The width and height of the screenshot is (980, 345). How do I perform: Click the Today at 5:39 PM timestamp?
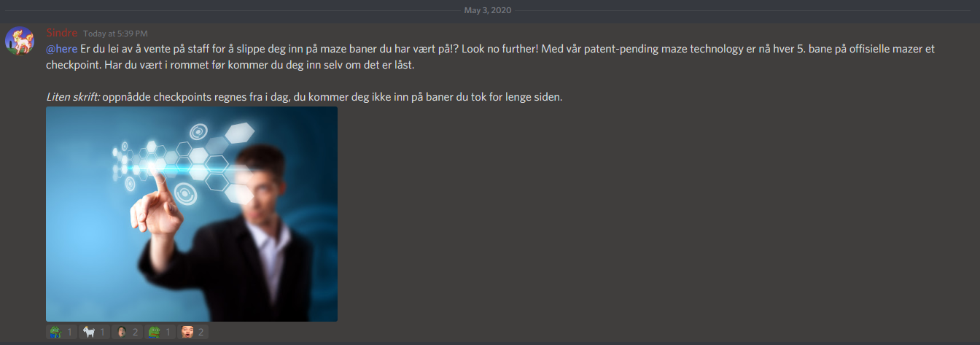point(115,34)
